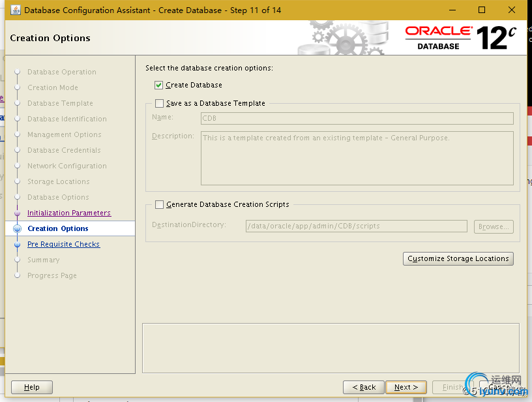Viewport: 532px width, 402px height.
Task: Click the Creation Options step bullet
Action: 18,229
